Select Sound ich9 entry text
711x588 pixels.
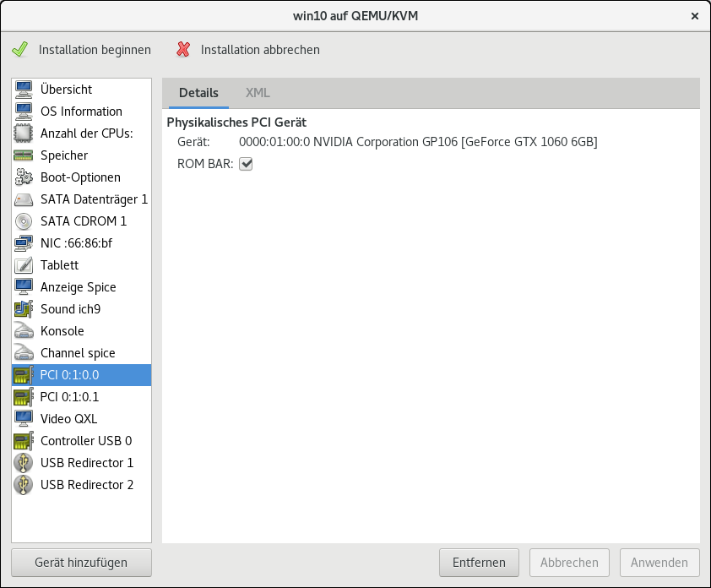(x=70, y=309)
